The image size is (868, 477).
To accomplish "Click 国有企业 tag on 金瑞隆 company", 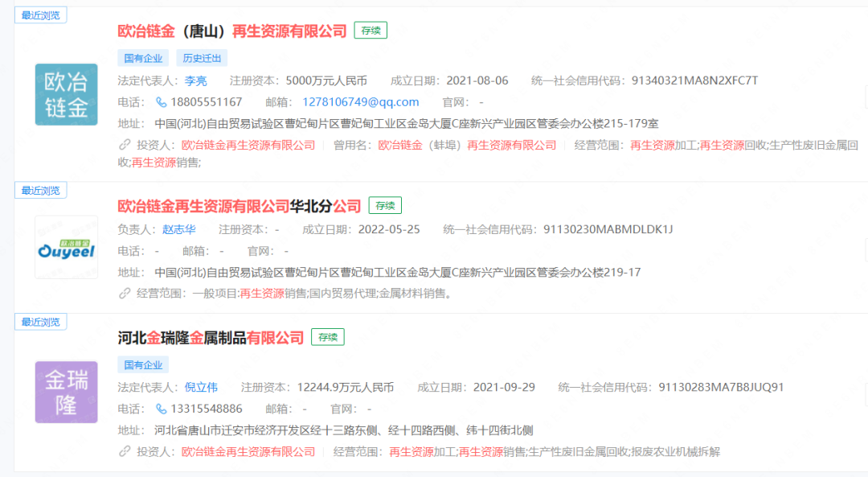I will pos(143,364).
